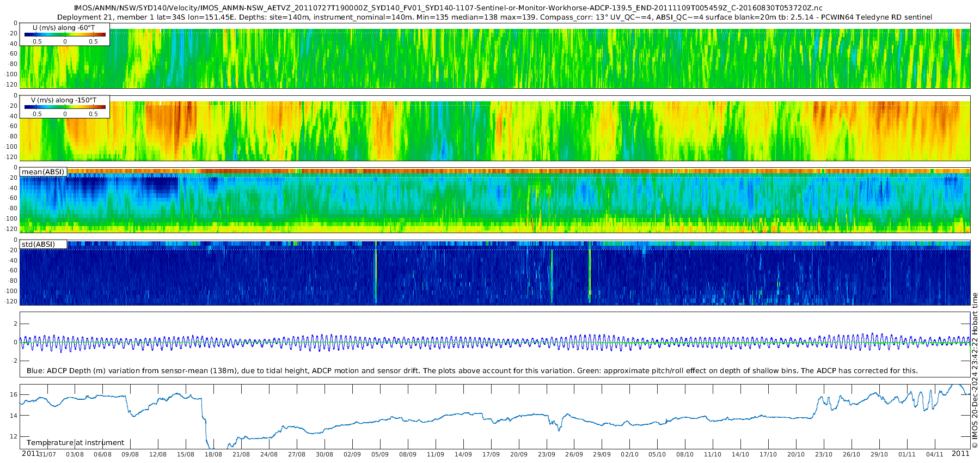This screenshot has height=463, width=980.
Task: Click the 31/07 date tick label
Action: coord(47,454)
